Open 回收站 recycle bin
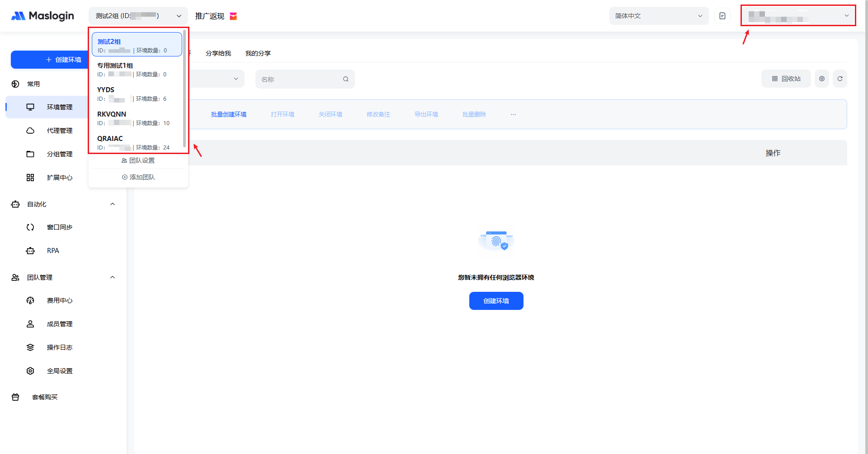 tap(786, 79)
